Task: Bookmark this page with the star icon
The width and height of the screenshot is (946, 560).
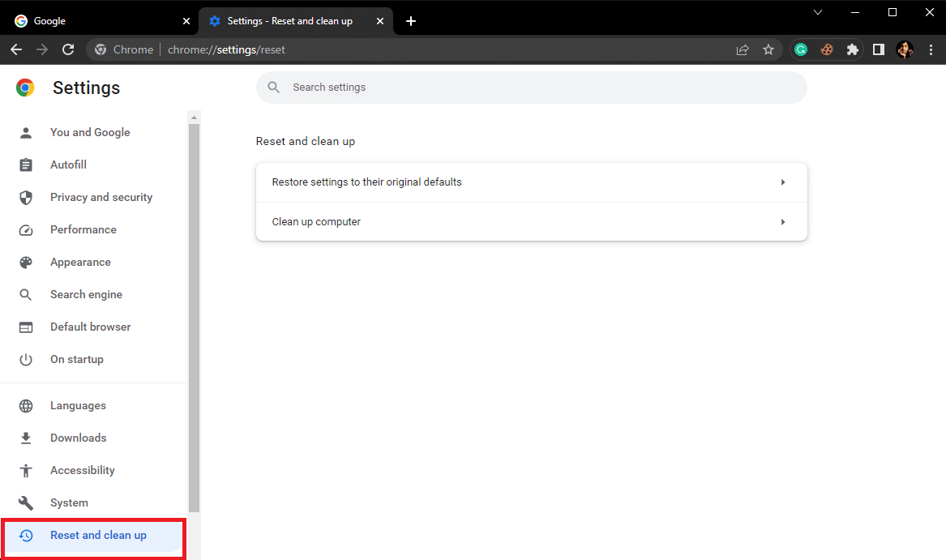Action: [x=768, y=49]
